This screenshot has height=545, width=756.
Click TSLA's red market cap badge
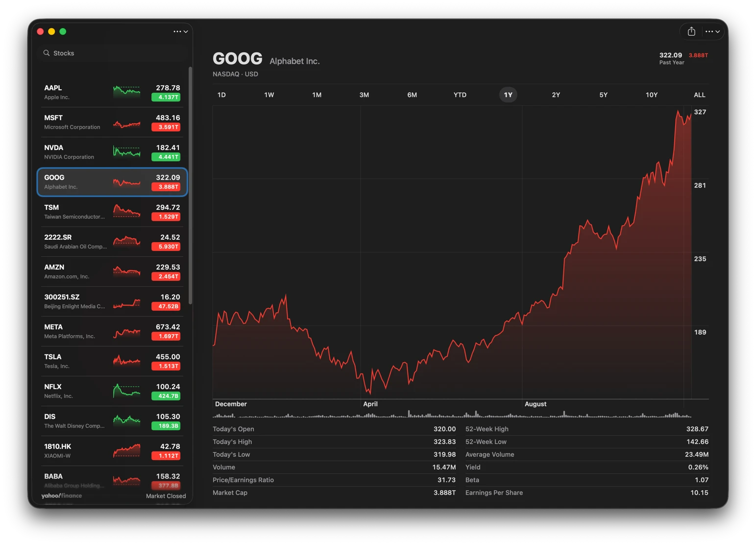tap(166, 366)
